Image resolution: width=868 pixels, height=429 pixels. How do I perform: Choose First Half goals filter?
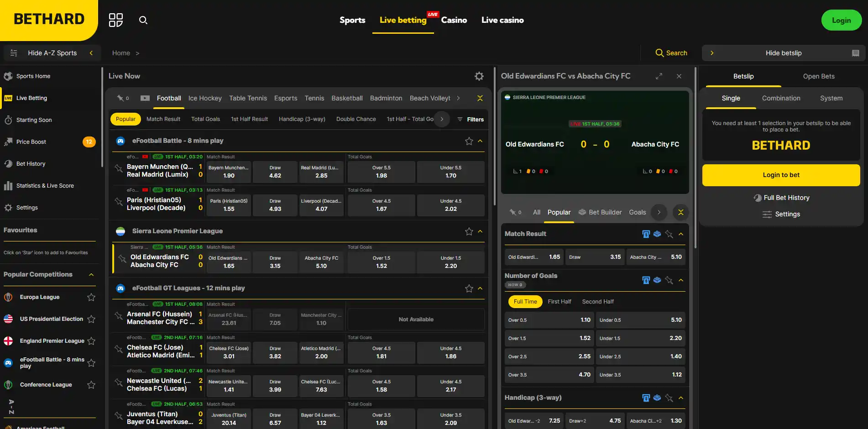point(559,302)
